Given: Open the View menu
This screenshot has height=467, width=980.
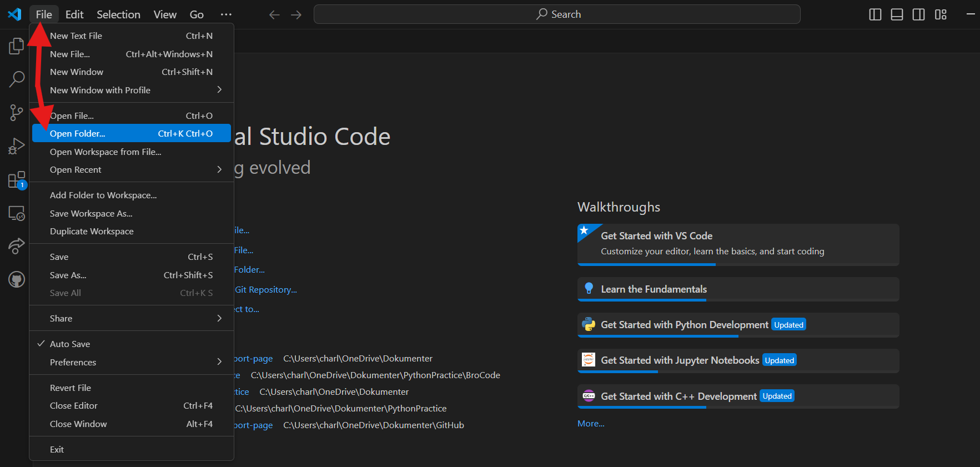Looking at the screenshot, I should [x=165, y=14].
